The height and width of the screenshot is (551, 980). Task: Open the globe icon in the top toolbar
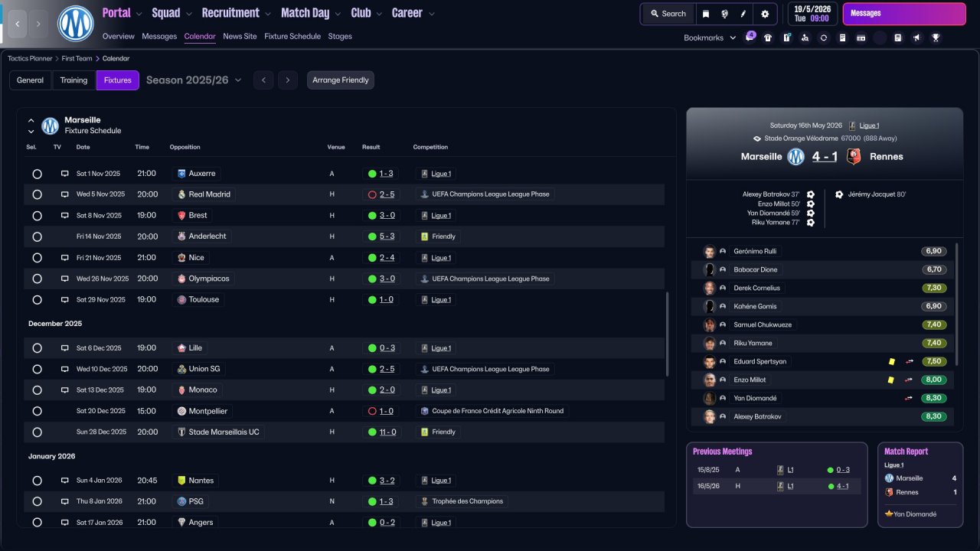724,14
